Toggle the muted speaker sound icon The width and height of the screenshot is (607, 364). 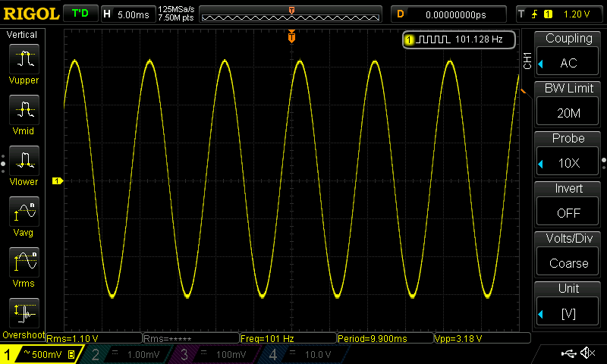[588, 353]
